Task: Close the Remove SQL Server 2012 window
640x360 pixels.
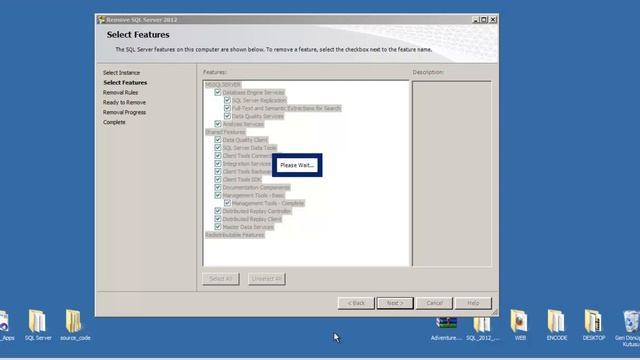Action: coord(493,20)
